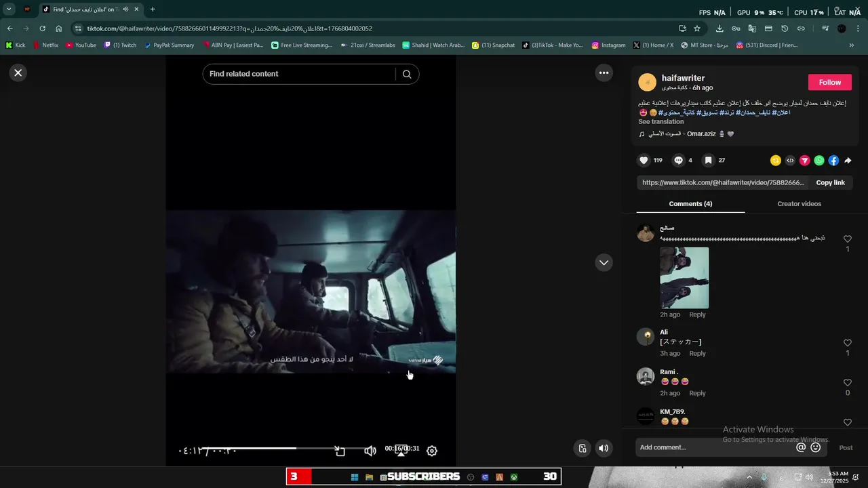Open comments via speech bubble icon

(678, 161)
